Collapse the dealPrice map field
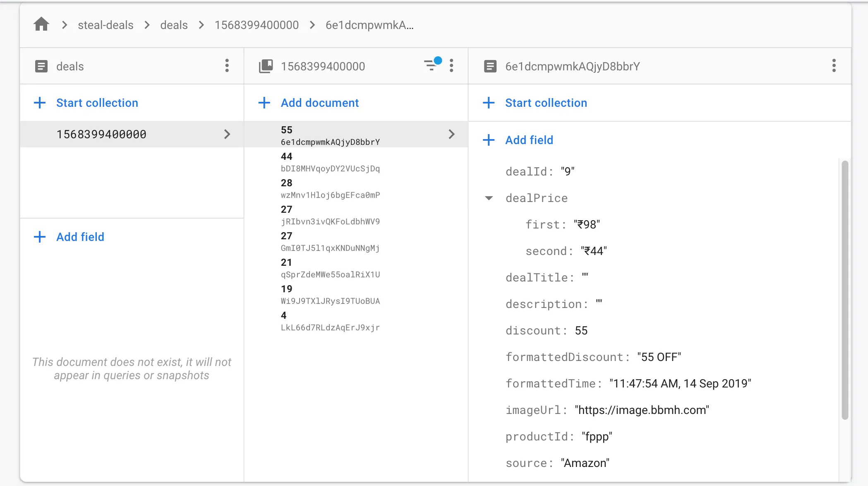Screen dimensions: 868x486 point(489,198)
